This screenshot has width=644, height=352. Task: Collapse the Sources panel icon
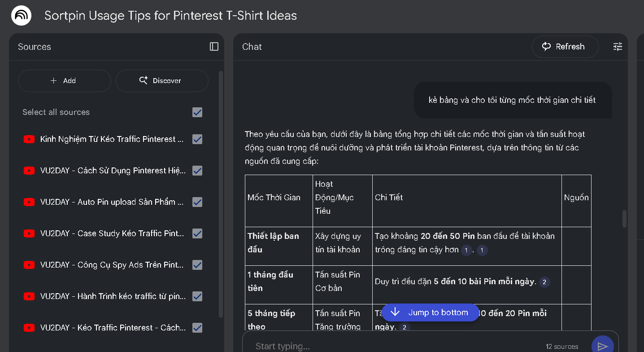pyautogui.click(x=214, y=47)
